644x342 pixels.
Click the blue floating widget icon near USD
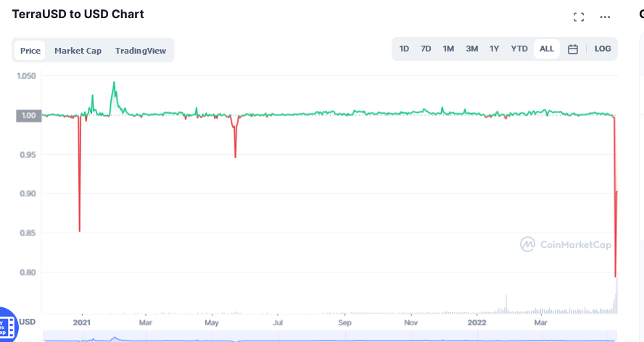pyautogui.click(x=7, y=325)
